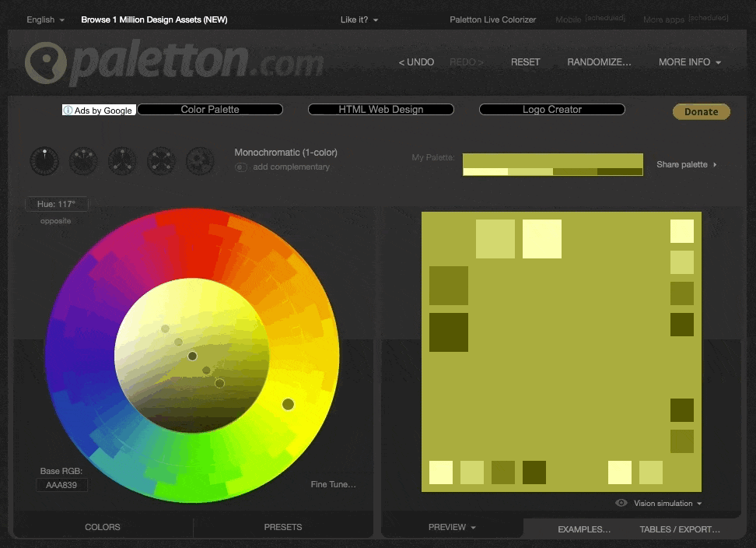Open the EXAMPLES tab
This screenshot has width=756, height=548.
click(x=584, y=529)
